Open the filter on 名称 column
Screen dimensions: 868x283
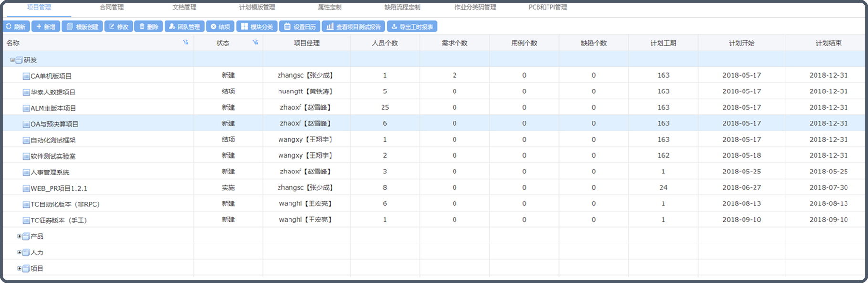click(186, 42)
